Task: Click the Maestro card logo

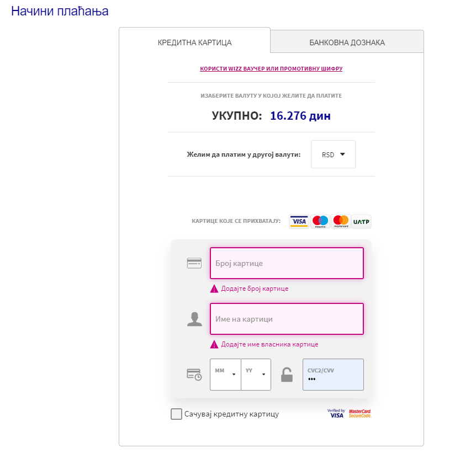Action: (x=320, y=221)
